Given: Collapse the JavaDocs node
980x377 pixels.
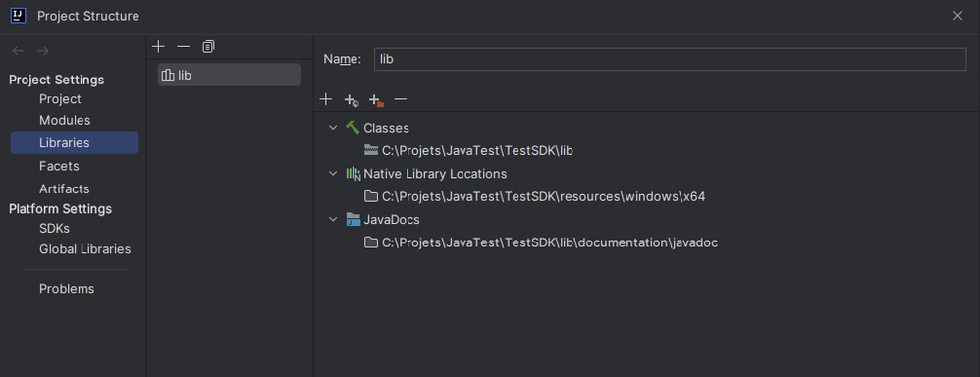Looking at the screenshot, I should pyautogui.click(x=333, y=220).
